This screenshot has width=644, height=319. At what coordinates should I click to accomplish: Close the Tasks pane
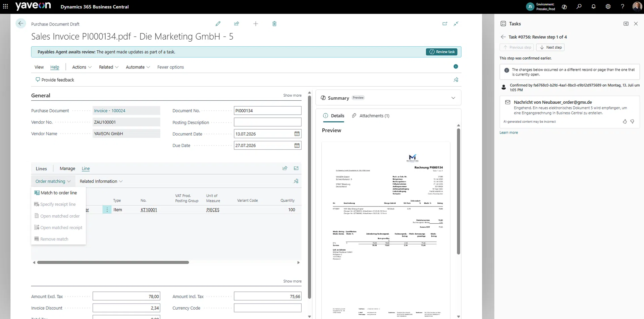coord(636,23)
